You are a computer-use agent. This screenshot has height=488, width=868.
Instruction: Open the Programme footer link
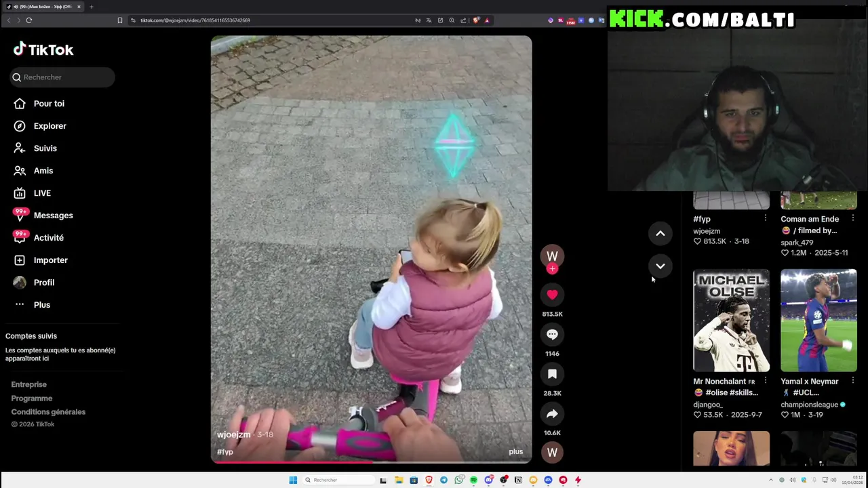[x=31, y=398]
